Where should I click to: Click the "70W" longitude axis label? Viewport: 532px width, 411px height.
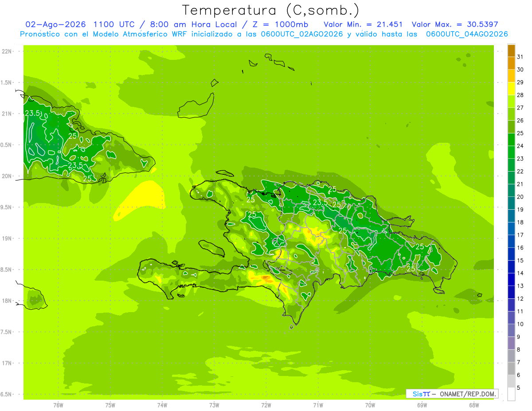(x=370, y=405)
